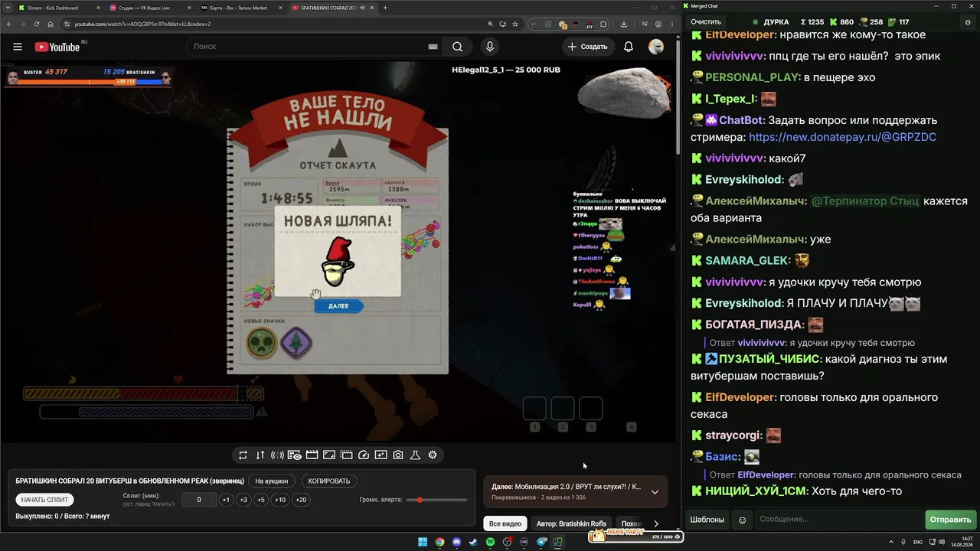Open the YouTube account avatar menu
The image size is (980, 551).
(x=656, y=47)
